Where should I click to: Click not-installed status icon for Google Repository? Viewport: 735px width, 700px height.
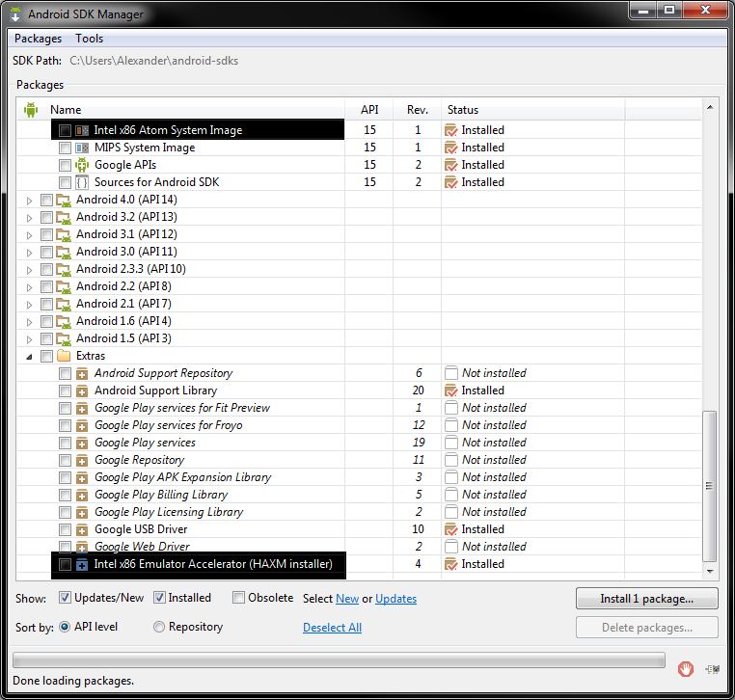coord(451,460)
